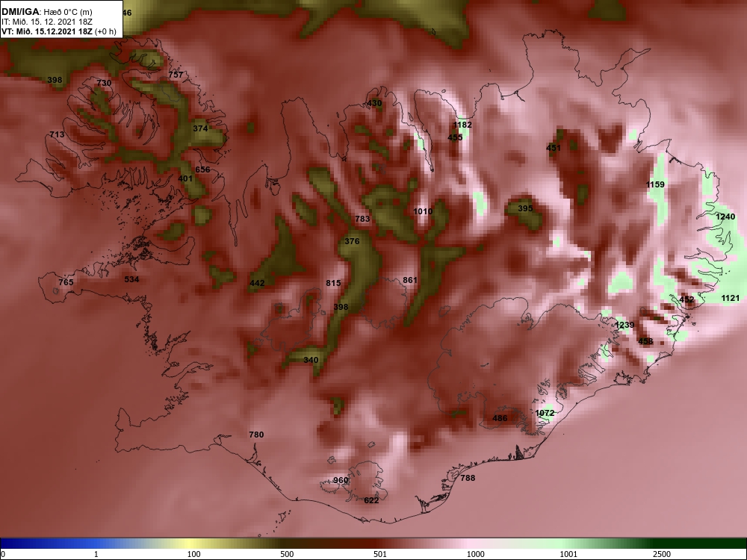Select the 960 value label
The height and width of the screenshot is (560, 747).
pos(341,480)
